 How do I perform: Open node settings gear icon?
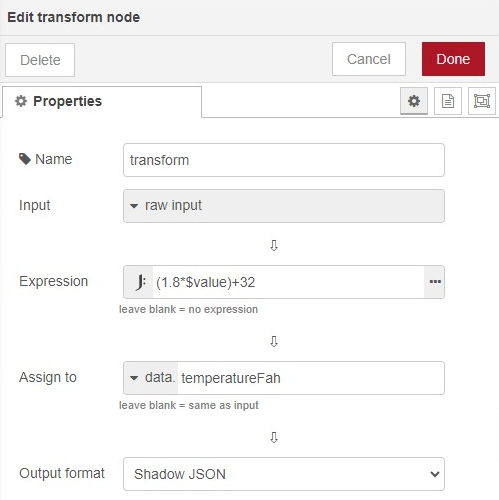(x=414, y=101)
